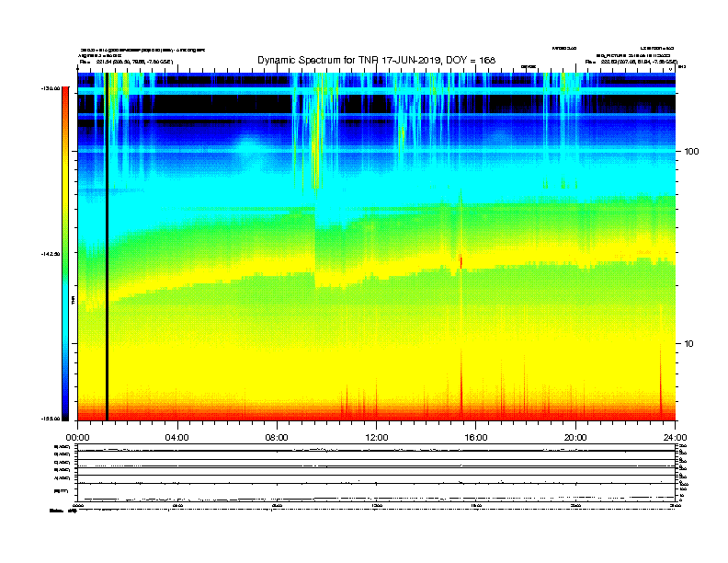728x563 pixels.
Task: Click the tall red spike near 15:30
Action: pyautogui.click(x=461, y=384)
